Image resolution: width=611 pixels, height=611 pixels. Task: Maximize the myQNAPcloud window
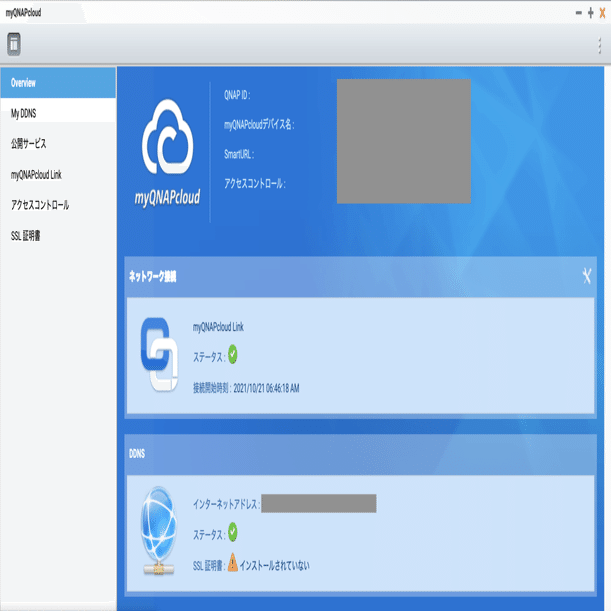click(591, 13)
